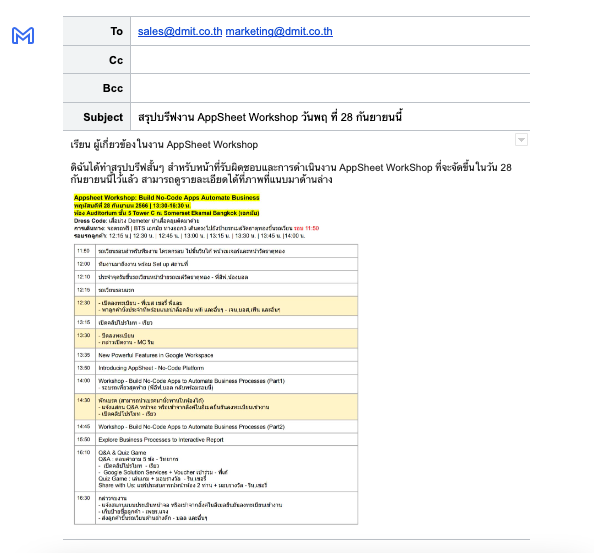594x553 pixels.
Task: Click the To label
Action: click(117, 31)
